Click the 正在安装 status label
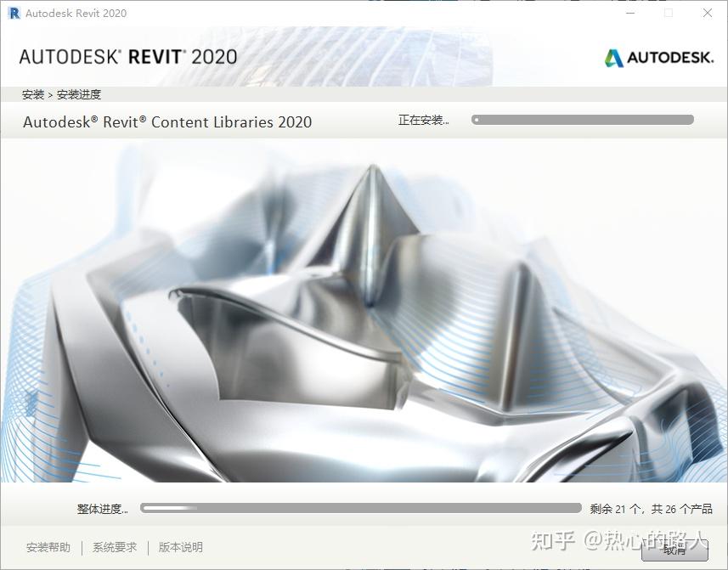728x570 pixels. pyautogui.click(x=422, y=121)
